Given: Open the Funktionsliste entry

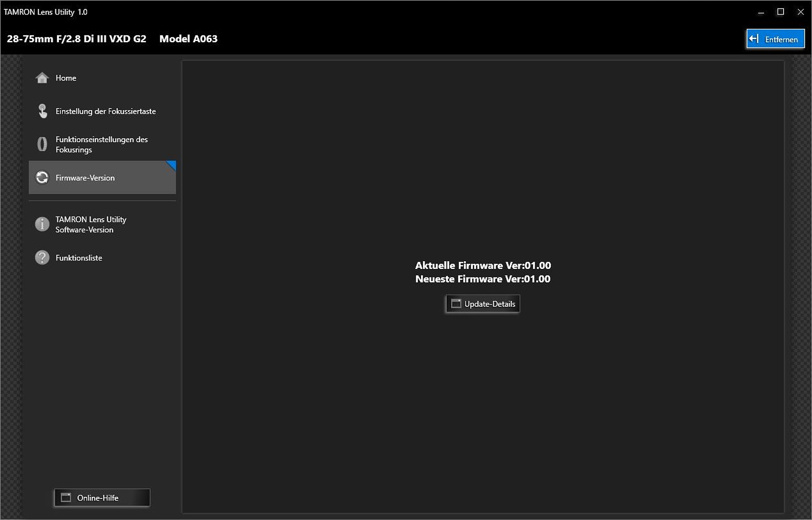Looking at the screenshot, I should click(102, 258).
